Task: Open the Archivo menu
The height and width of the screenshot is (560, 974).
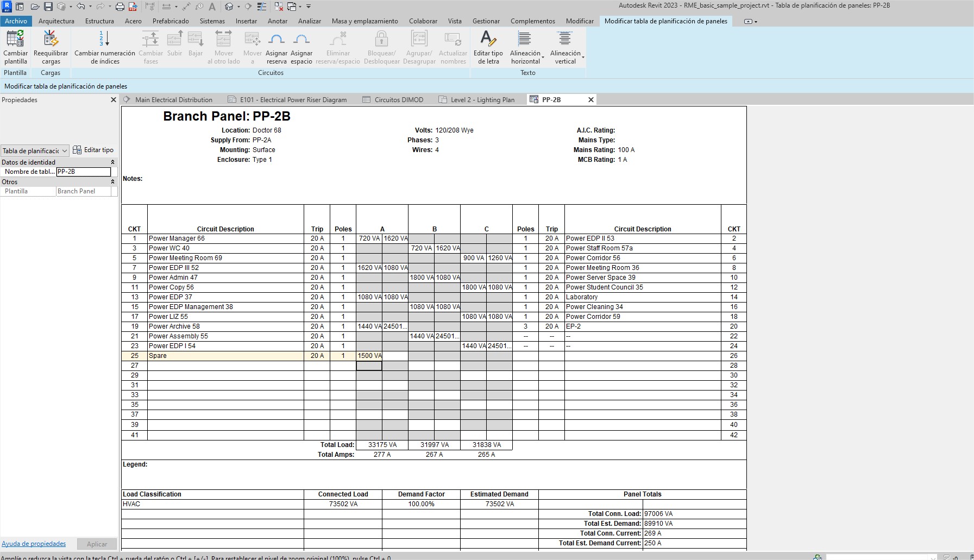Action: pos(16,21)
